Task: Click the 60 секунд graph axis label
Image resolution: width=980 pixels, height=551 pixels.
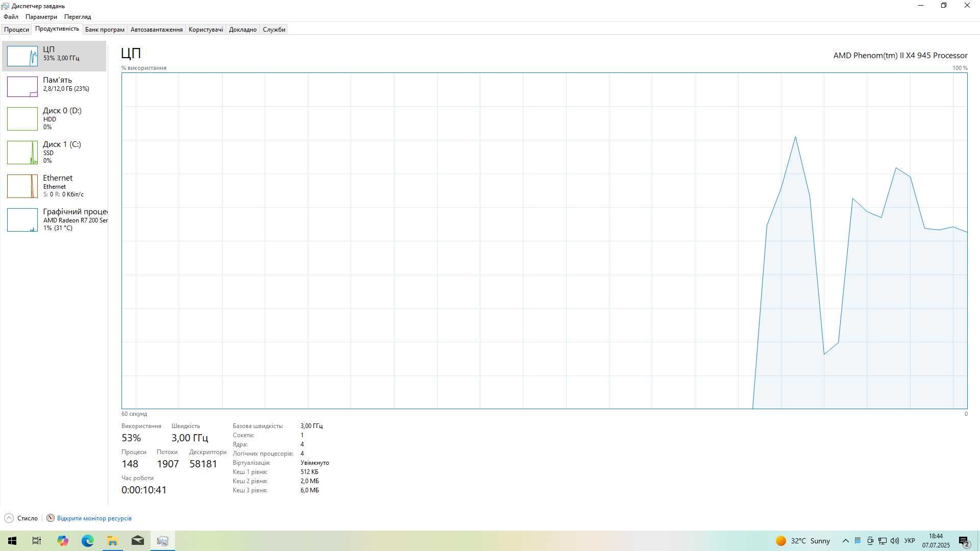Action: pos(134,414)
